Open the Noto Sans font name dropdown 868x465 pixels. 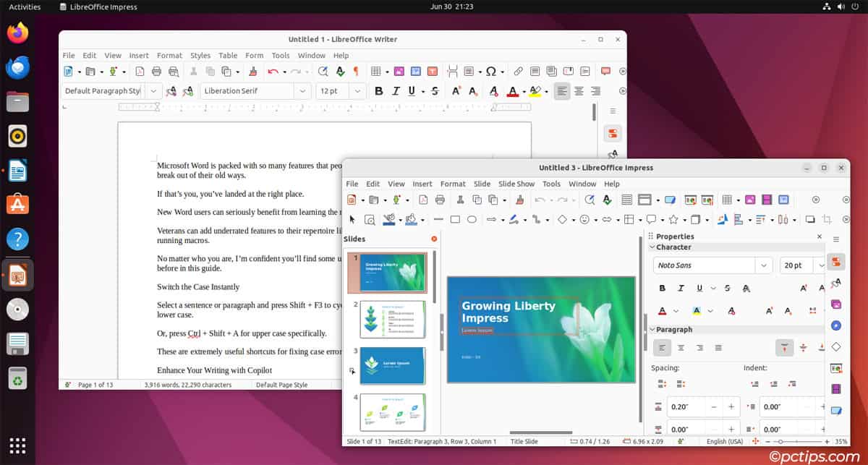point(763,265)
